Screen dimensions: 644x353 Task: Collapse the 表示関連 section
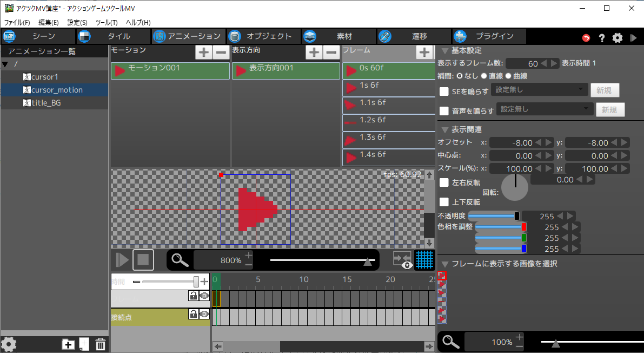(x=444, y=130)
